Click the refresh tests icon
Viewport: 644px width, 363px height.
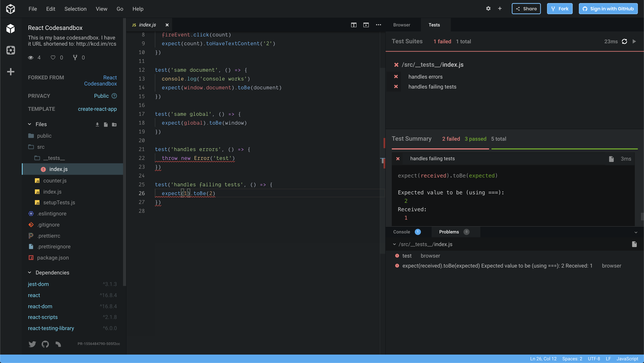[x=624, y=42]
